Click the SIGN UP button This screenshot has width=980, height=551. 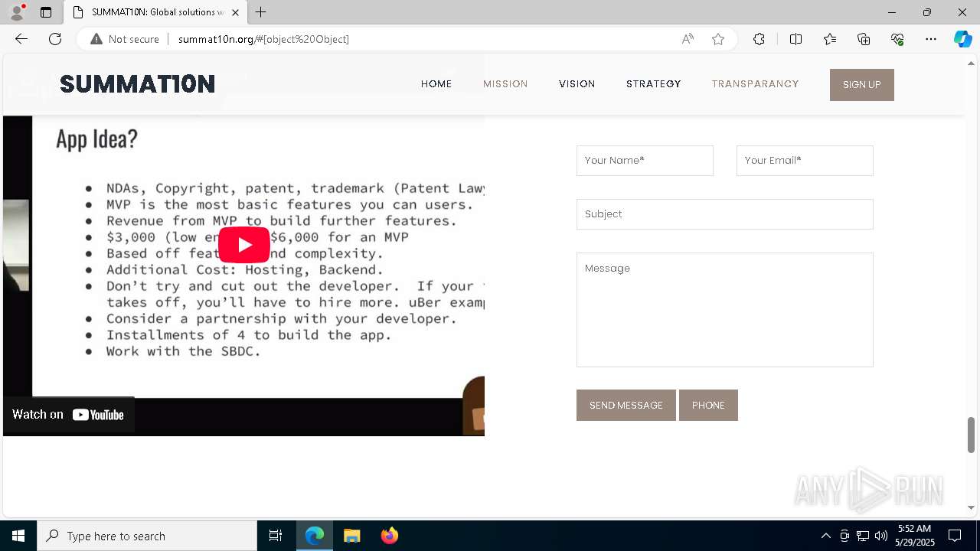(x=862, y=85)
